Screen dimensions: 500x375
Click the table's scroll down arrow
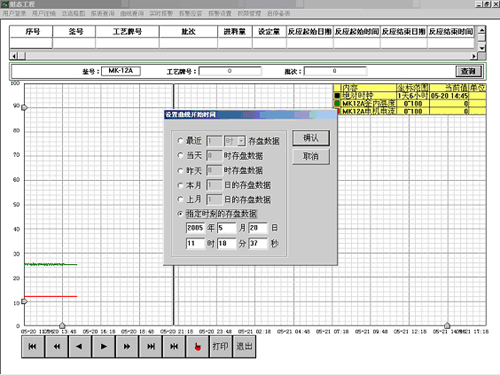click(x=482, y=48)
